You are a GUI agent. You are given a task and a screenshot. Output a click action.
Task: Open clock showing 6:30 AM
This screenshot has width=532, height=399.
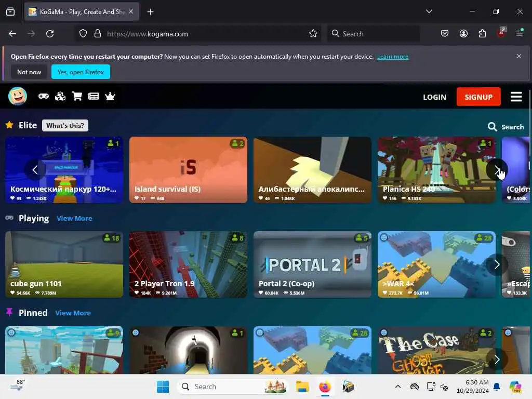(473, 387)
